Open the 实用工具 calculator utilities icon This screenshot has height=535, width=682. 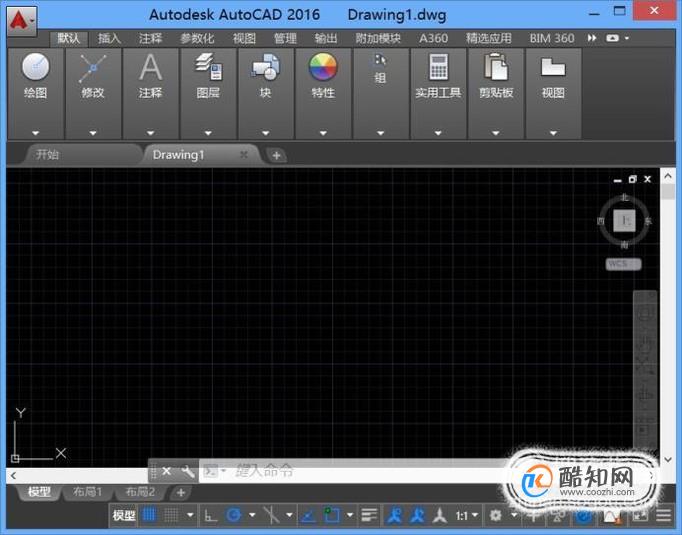438,67
